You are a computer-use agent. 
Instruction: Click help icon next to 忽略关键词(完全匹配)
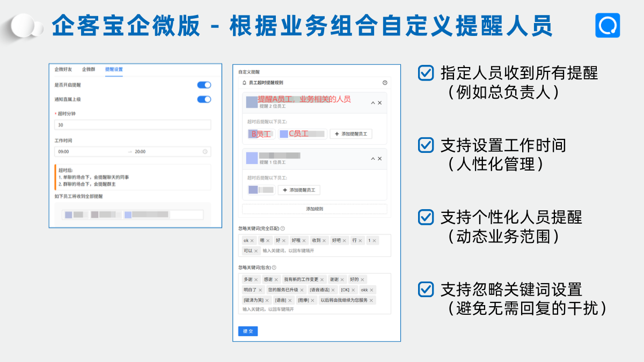tap(282, 228)
